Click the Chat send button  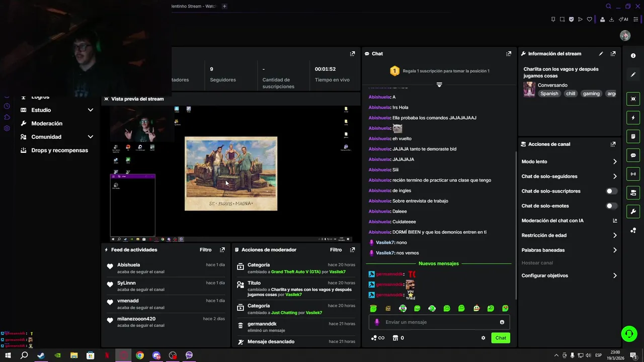click(501, 338)
